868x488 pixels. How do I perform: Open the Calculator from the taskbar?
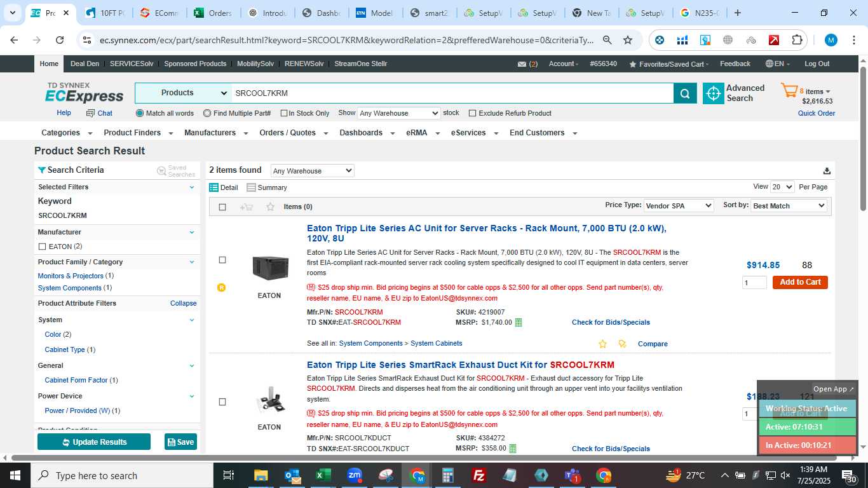(448, 475)
